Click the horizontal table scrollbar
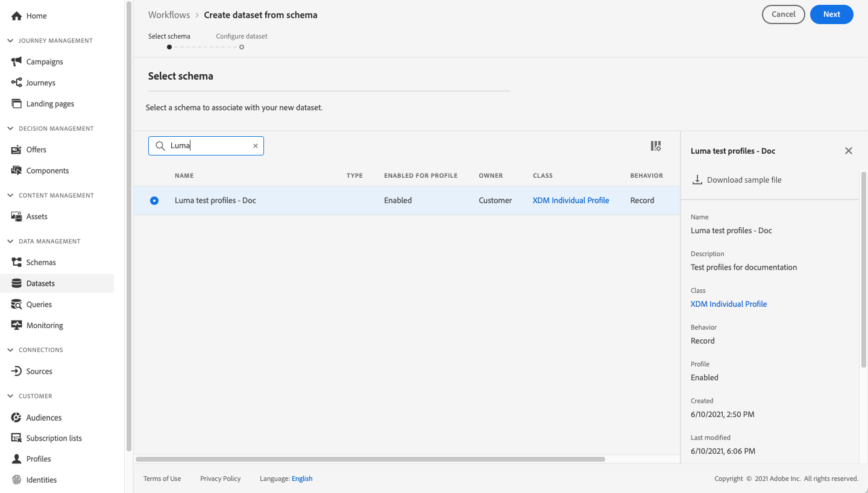The width and height of the screenshot is (868, 493). (370, 459)
